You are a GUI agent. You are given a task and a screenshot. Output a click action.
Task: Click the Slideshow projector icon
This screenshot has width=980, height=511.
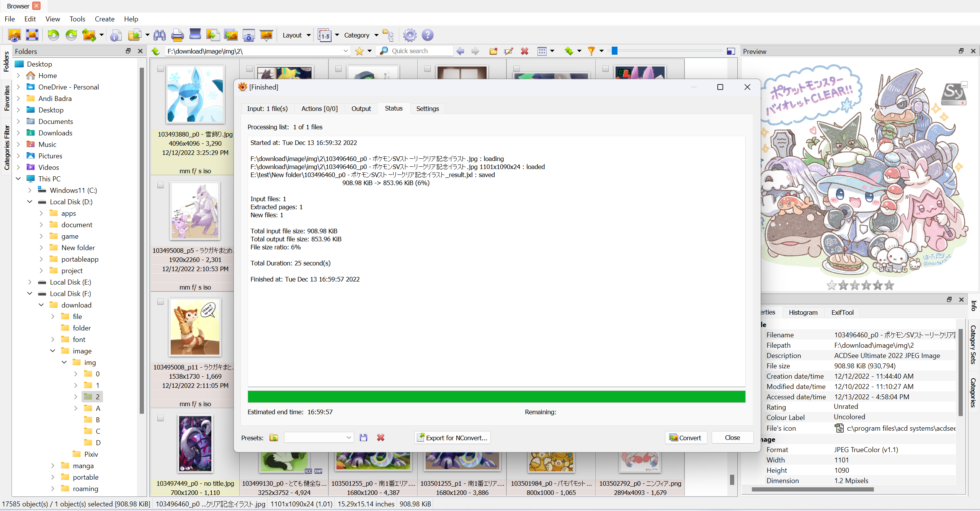coord(266,35)
